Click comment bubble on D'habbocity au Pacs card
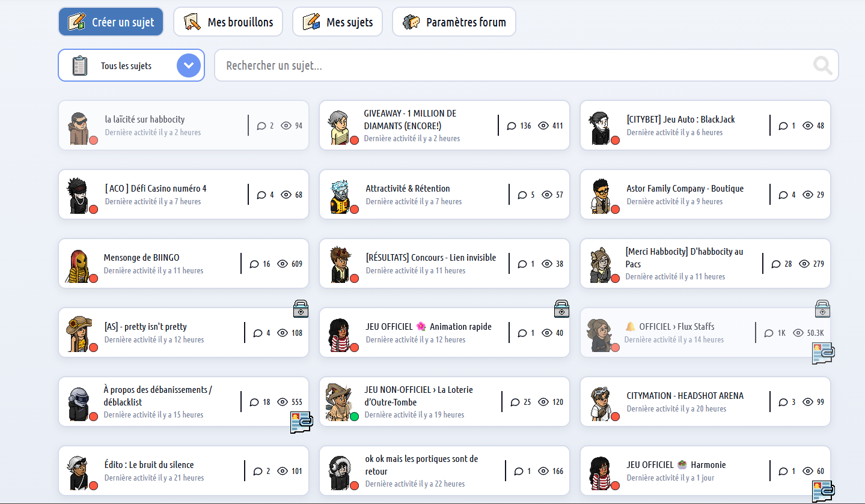Screen dimensions: 865x504 coord(776,264)
